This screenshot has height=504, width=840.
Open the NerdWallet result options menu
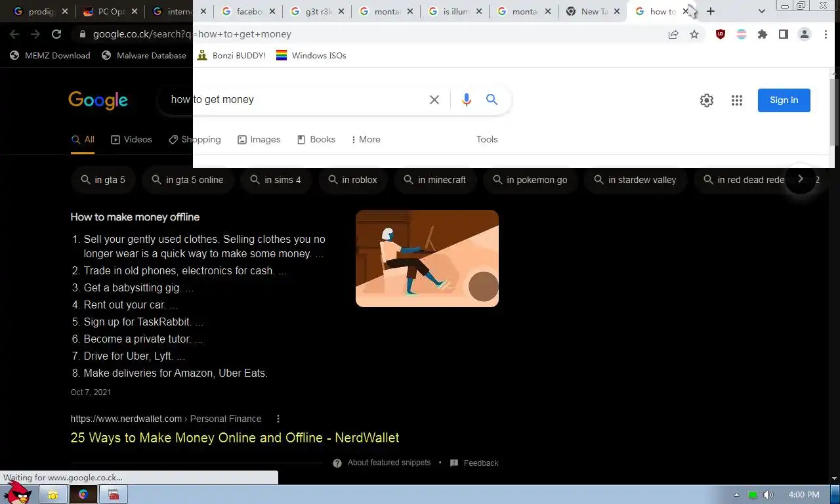(x=278, y=419)
